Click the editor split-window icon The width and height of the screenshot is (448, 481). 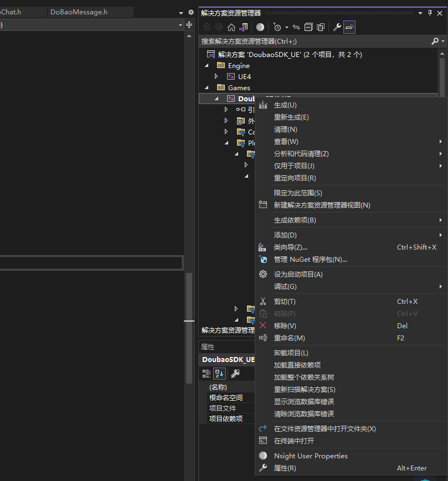[189, 25]
